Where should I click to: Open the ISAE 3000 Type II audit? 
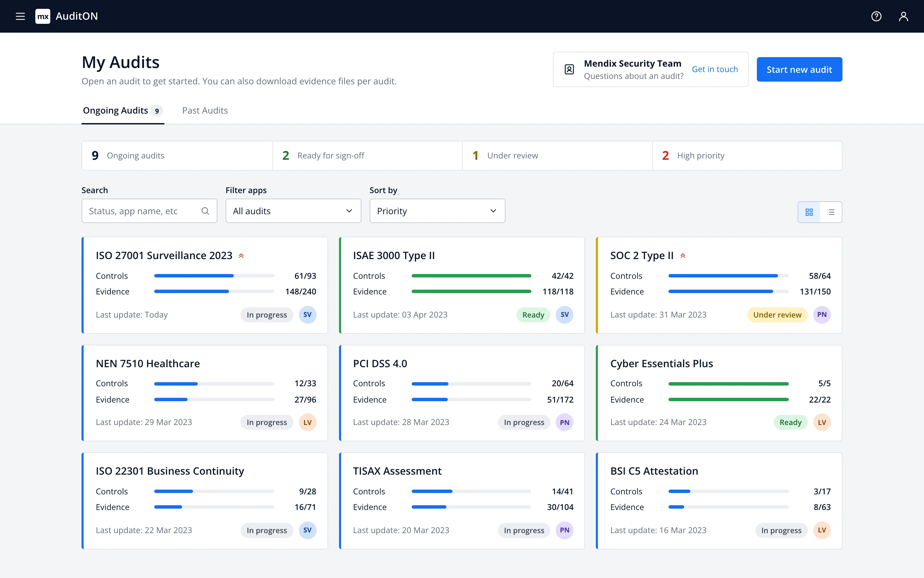[394, 255]
